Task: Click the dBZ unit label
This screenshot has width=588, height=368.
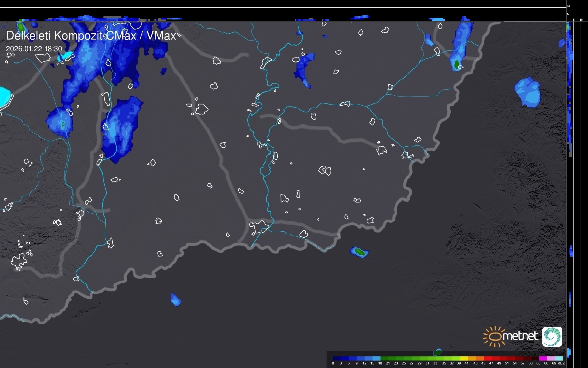Action: coord(561,363)
